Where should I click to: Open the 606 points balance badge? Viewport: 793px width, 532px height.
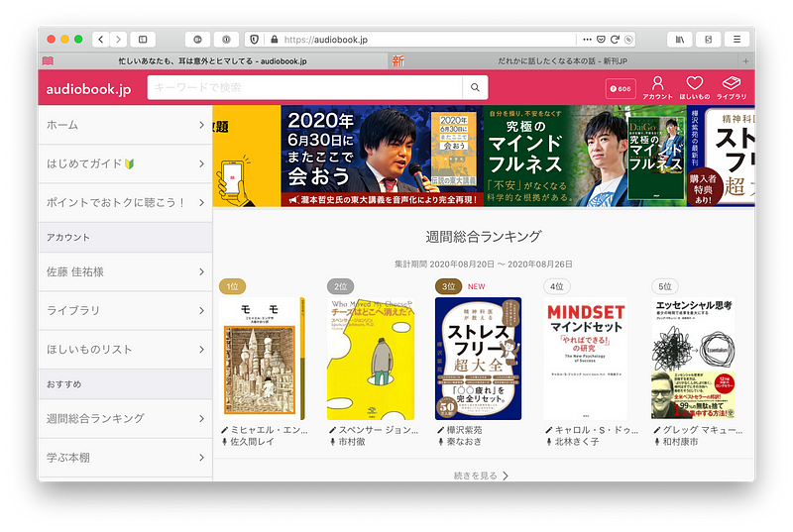pyautogui.click(x=621, y=89)
